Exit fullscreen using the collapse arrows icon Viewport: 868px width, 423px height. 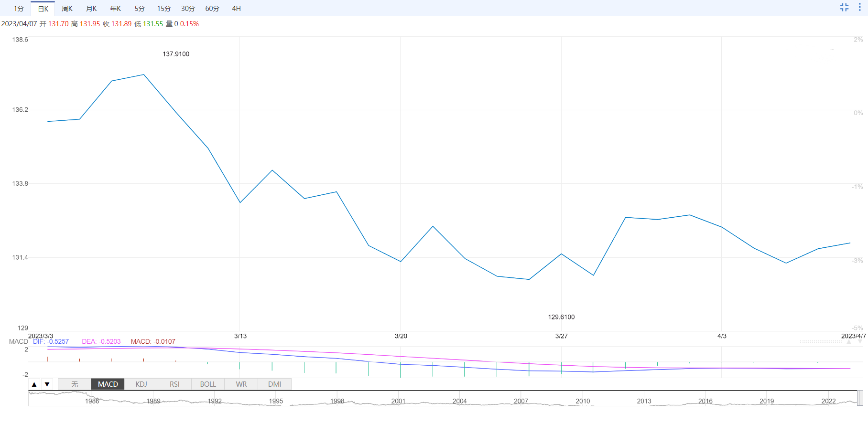point(844,7)
